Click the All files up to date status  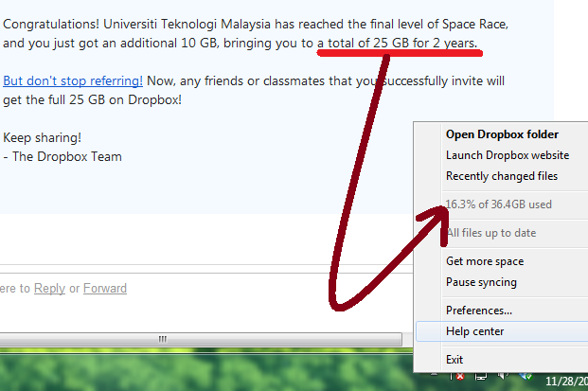(x=491, y=233)
